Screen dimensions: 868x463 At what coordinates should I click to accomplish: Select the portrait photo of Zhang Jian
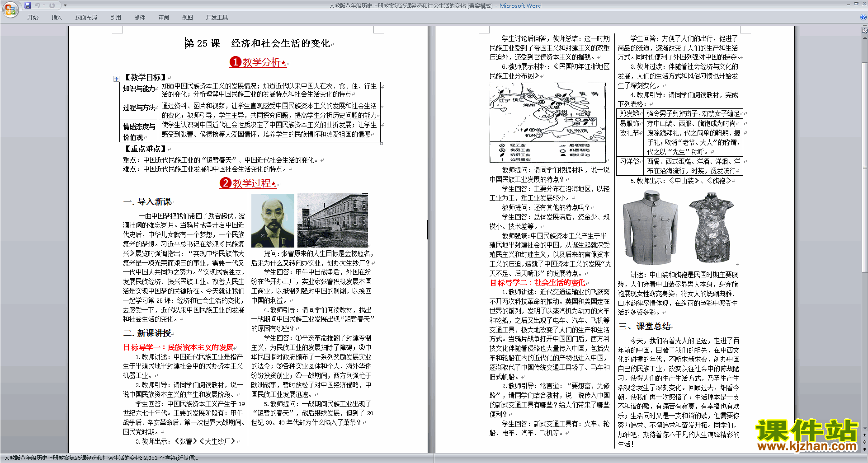(273, 220)
